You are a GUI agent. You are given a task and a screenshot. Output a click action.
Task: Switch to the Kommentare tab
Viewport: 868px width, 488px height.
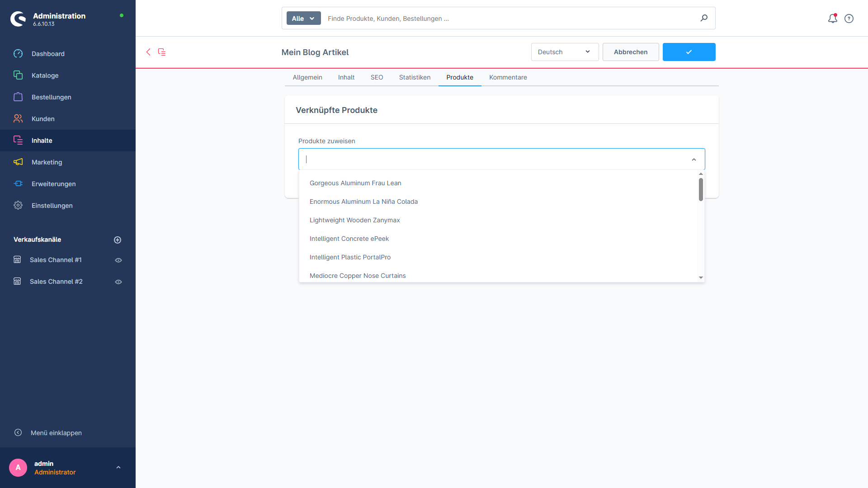508,77
